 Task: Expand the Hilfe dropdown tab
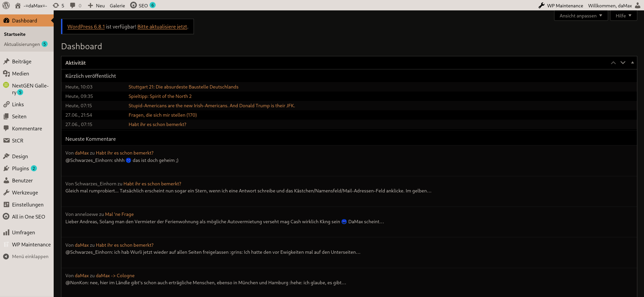[x=624, y=16]
